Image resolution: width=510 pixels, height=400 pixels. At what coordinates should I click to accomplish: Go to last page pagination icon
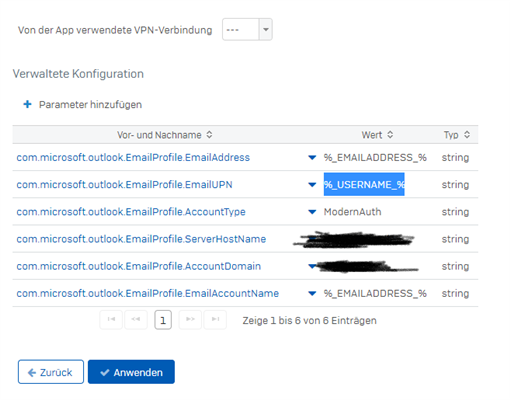(215, 320)
